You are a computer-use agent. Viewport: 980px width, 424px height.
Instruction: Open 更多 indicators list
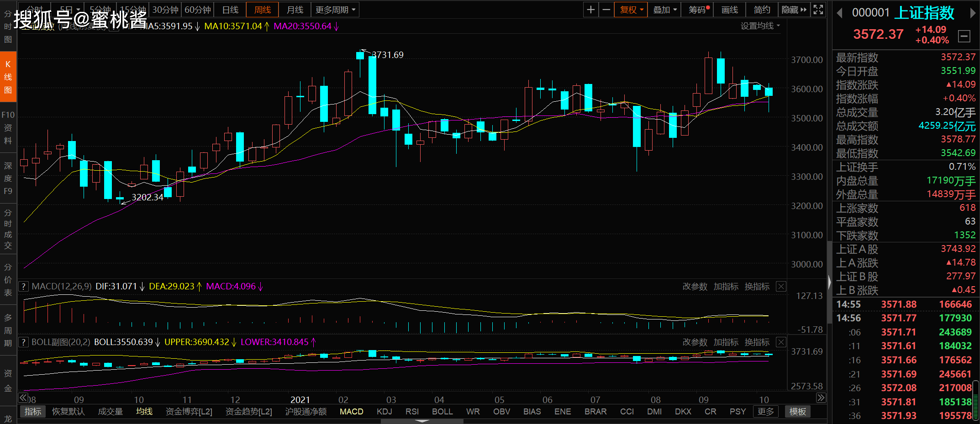point(766,412)
